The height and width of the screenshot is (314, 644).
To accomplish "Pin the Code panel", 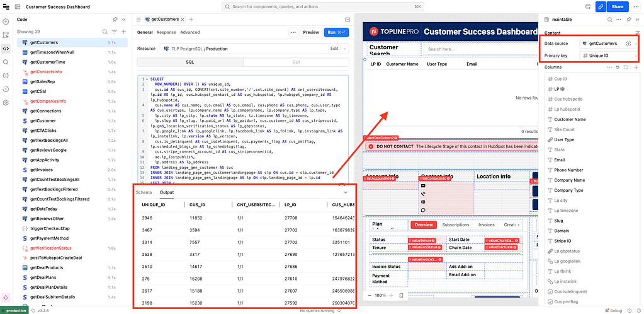I will 114,20.
